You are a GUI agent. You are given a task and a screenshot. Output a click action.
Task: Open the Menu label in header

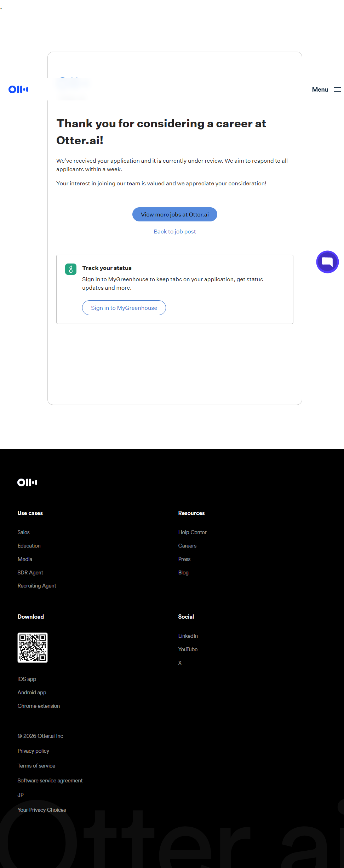[x=320, y=89]
